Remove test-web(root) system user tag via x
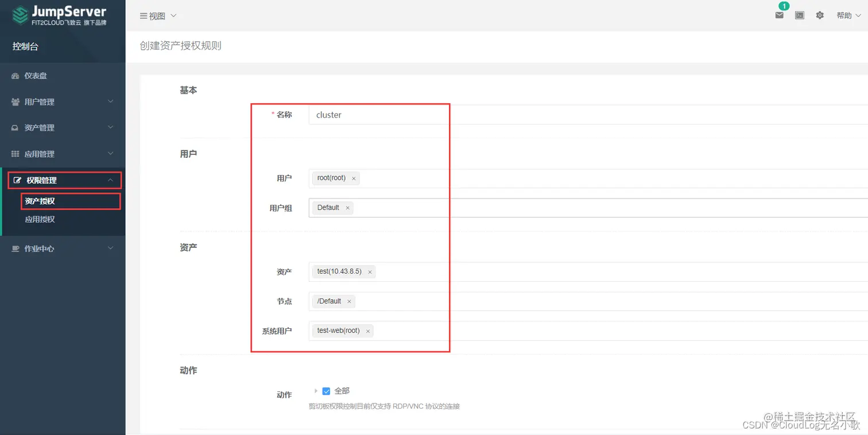This screenshot has width=868, height=435. [368, 331]
